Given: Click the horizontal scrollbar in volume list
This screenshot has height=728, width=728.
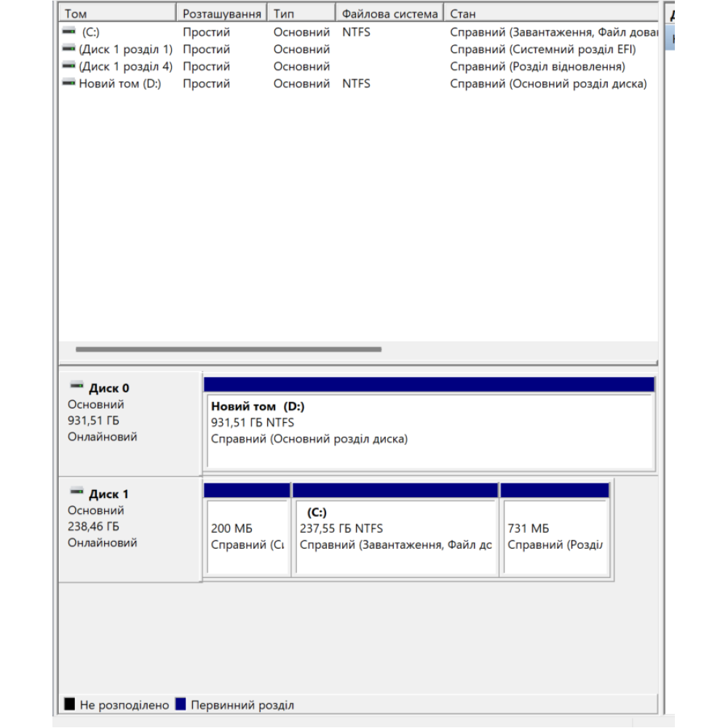Looking at the screenshot, I should pyautogui.click(x=228, y=349).
